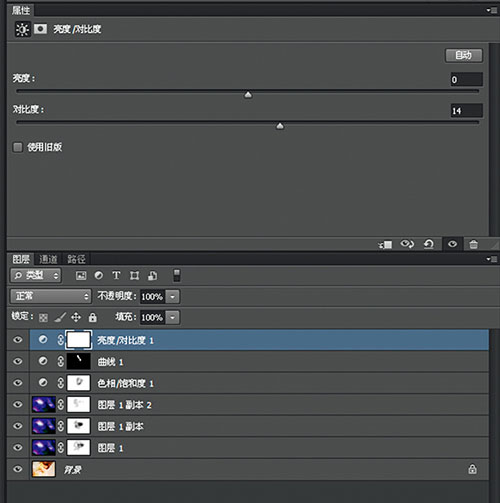Click the 对比度 slider handle
The width and height of the screenshot is (500, 503).
[280, 126]
